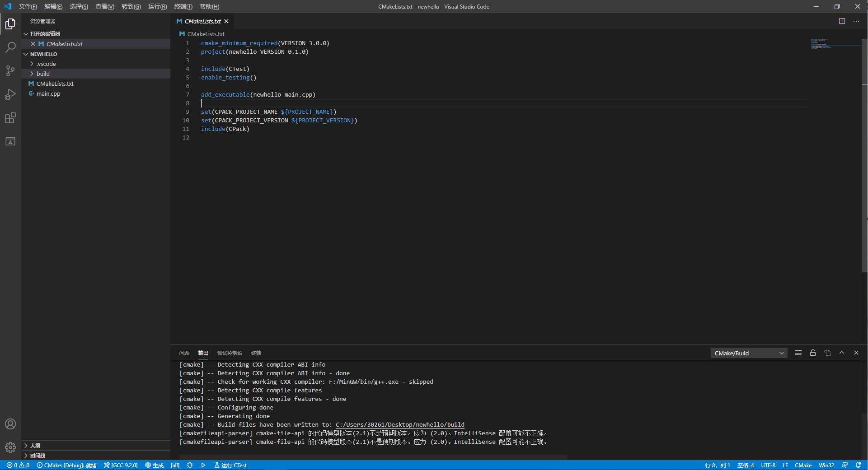Open the Extensions view

10,118
